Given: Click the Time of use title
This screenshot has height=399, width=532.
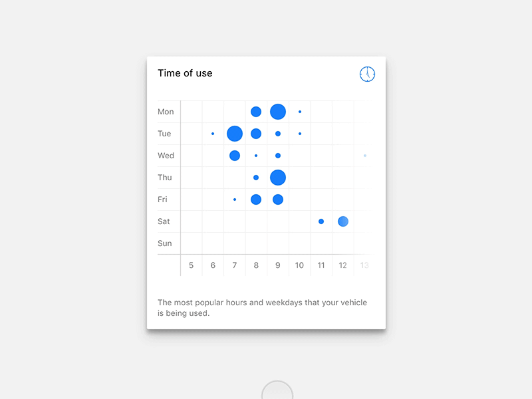Looking at the screenshot, I should coord(185,73).
